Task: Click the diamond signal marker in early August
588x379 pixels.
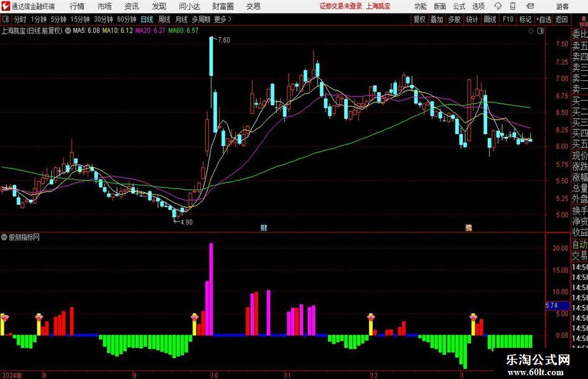Action: [39, 318]
